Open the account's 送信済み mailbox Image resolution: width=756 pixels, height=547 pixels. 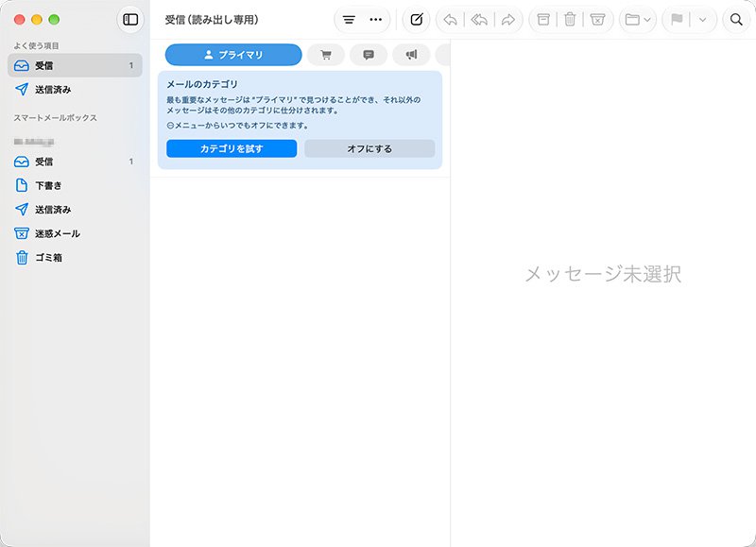tap(75, 210)
